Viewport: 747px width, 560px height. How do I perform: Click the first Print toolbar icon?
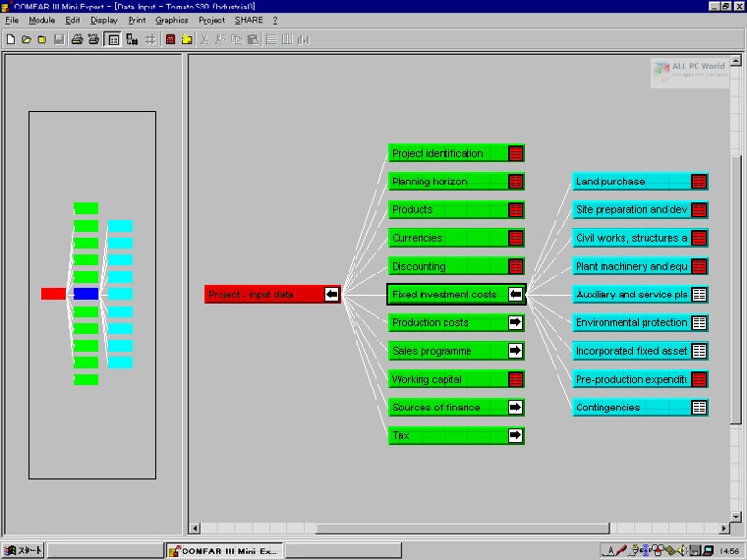(77, 39)
